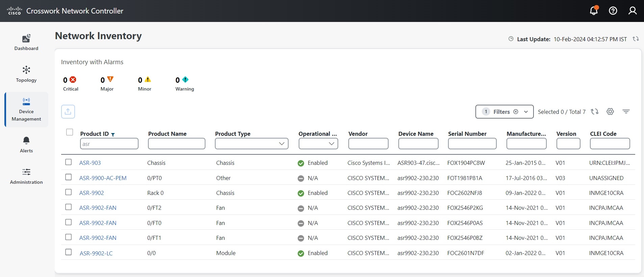The height and width of the screenshot is (277, 644).
Task: Refresh the page next to Last Update
Action: (x=636, y=39)
